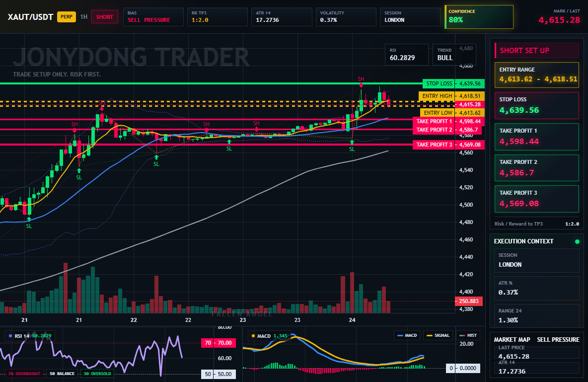Click the volume value tag 250.883

coord(469,302)
